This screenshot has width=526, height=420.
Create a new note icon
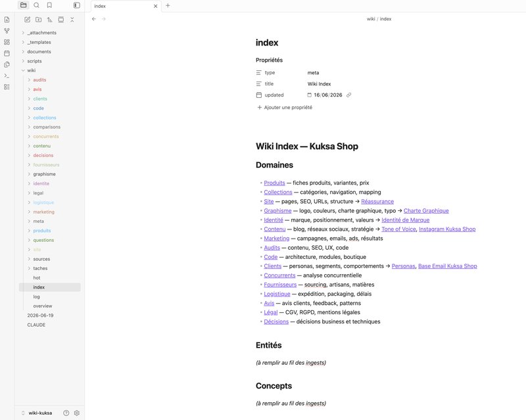(28, 20)
